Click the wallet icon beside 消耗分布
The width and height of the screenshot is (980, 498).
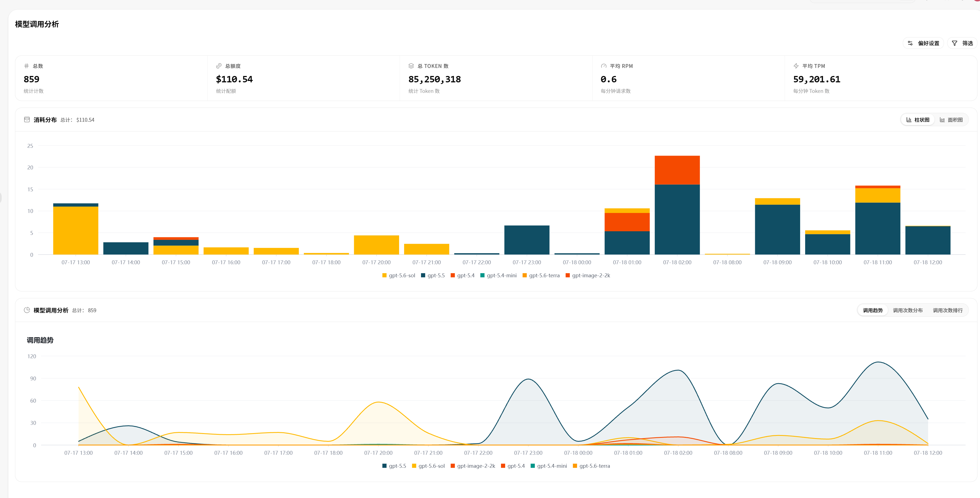coord(27,120)
